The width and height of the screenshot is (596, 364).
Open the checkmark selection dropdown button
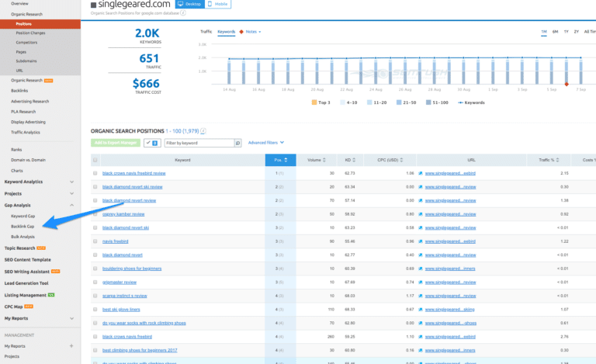[x=152, y=143]
